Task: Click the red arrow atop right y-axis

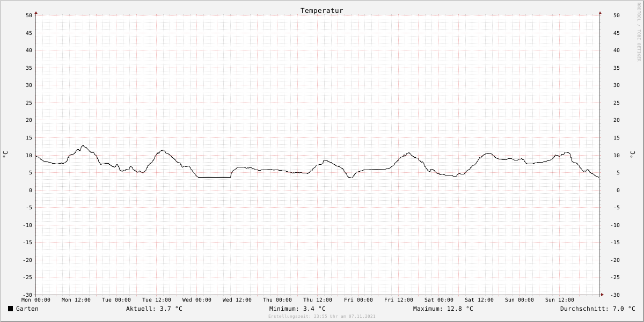Action: [x=600, y=12]
